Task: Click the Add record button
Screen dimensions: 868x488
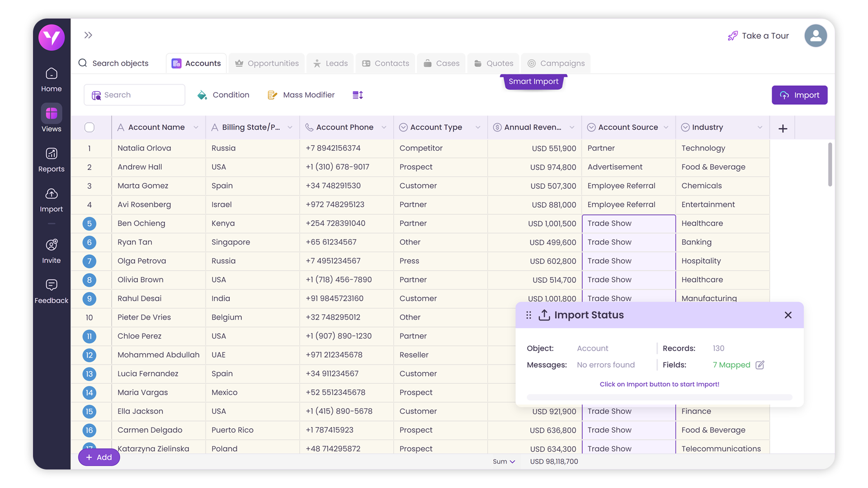Action: [x=99, y=457]
